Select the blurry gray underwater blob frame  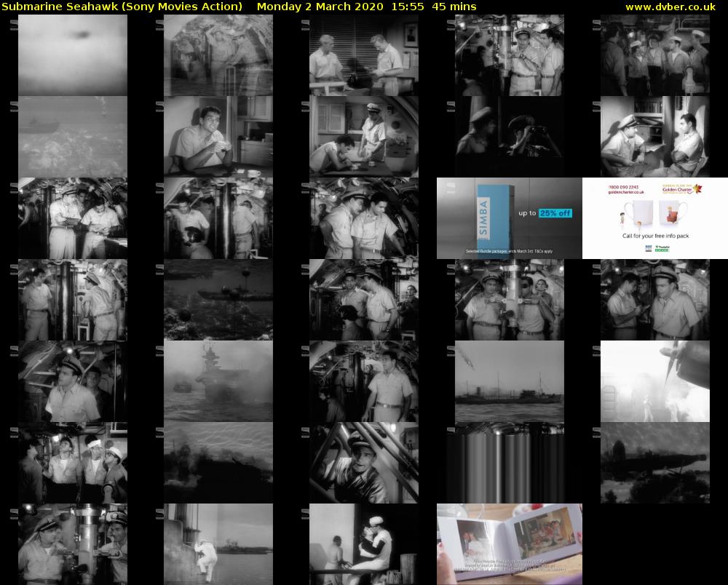(73, 55)
